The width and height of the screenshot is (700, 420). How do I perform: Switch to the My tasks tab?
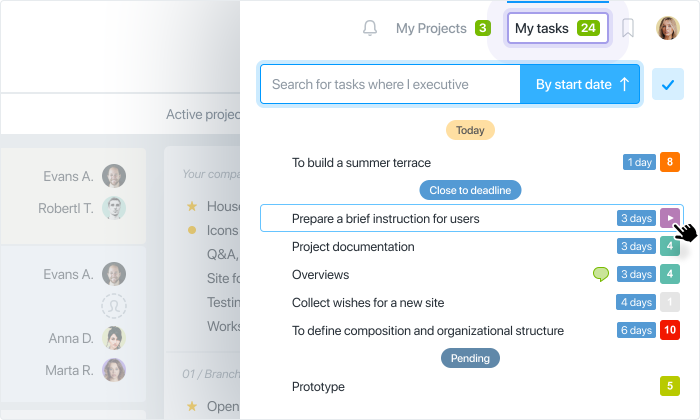[558, 28]
